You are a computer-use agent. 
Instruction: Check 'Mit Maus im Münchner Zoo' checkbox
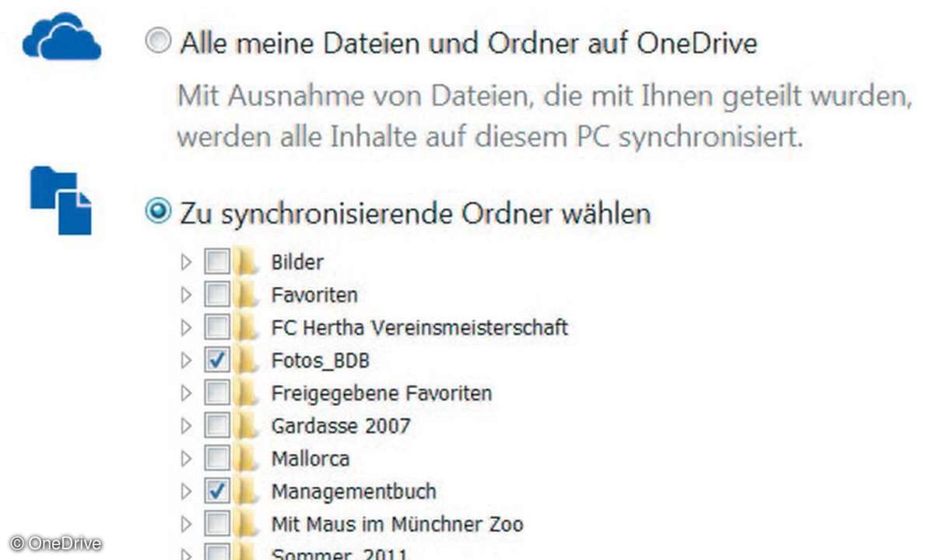click(217, 523)
